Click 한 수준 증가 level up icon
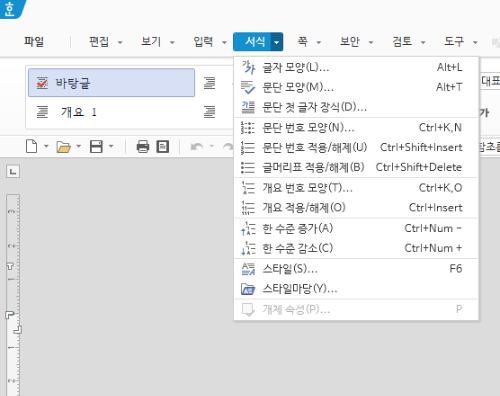This screenshot has height=396, width=500. pos(248,229)
